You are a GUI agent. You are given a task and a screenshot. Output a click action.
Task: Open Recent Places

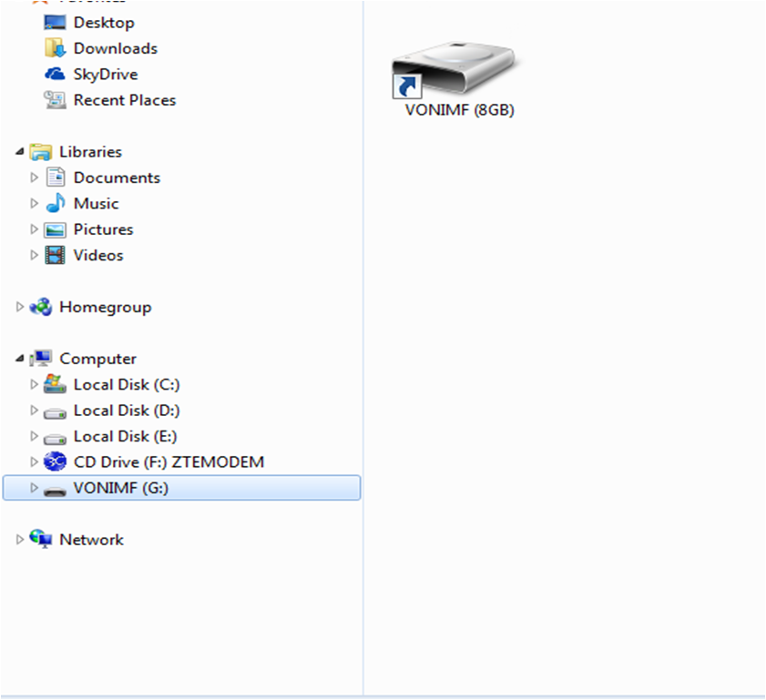(125, 100)
